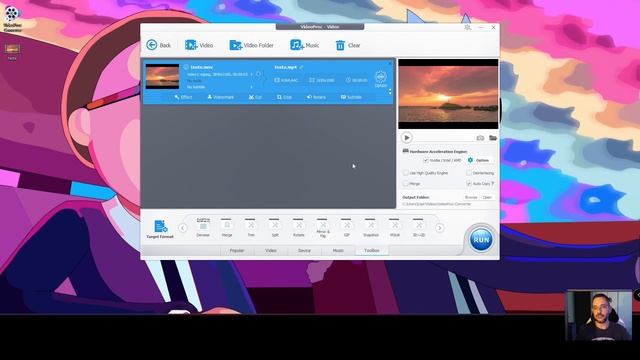640x360 pixels.
Task: Open the Crop tool
Action: [284, 97]
